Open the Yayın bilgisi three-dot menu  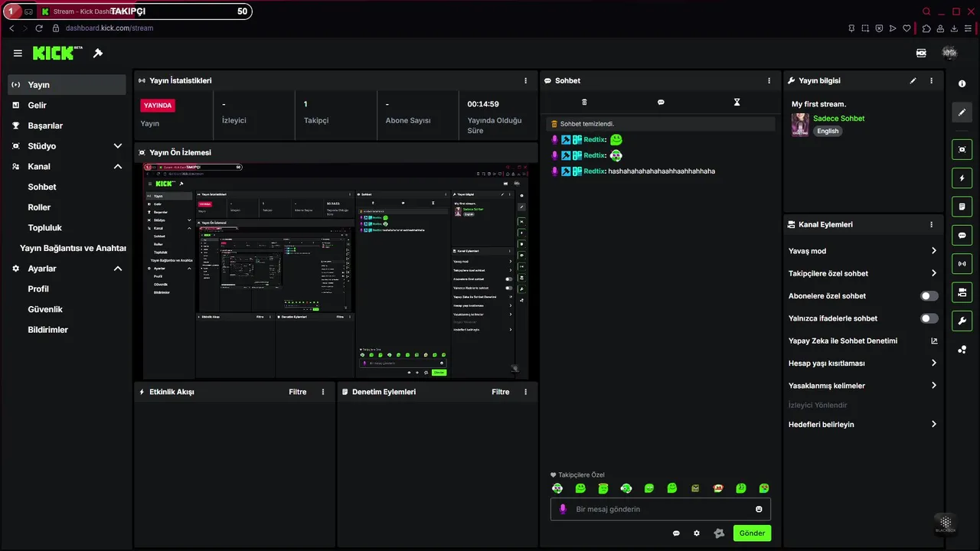931,80
